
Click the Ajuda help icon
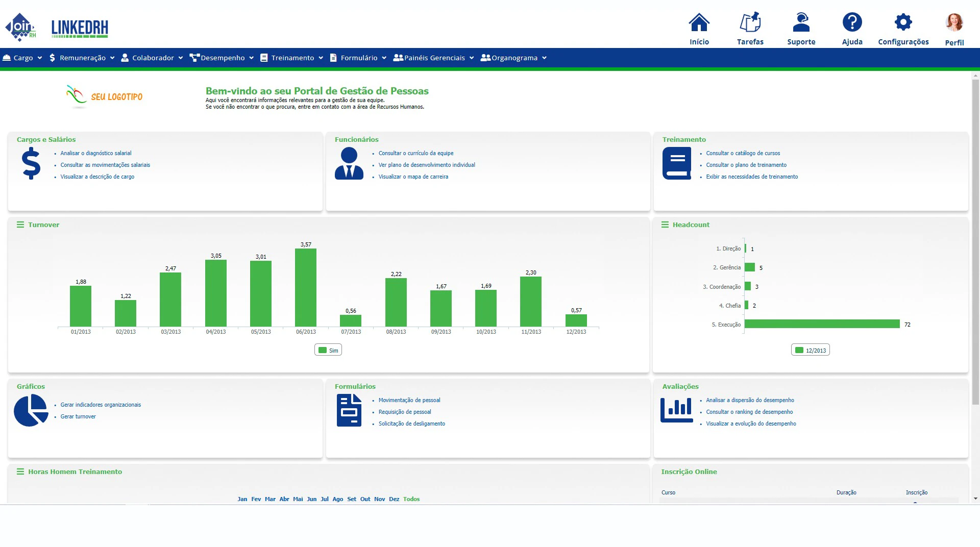(851, 23)
